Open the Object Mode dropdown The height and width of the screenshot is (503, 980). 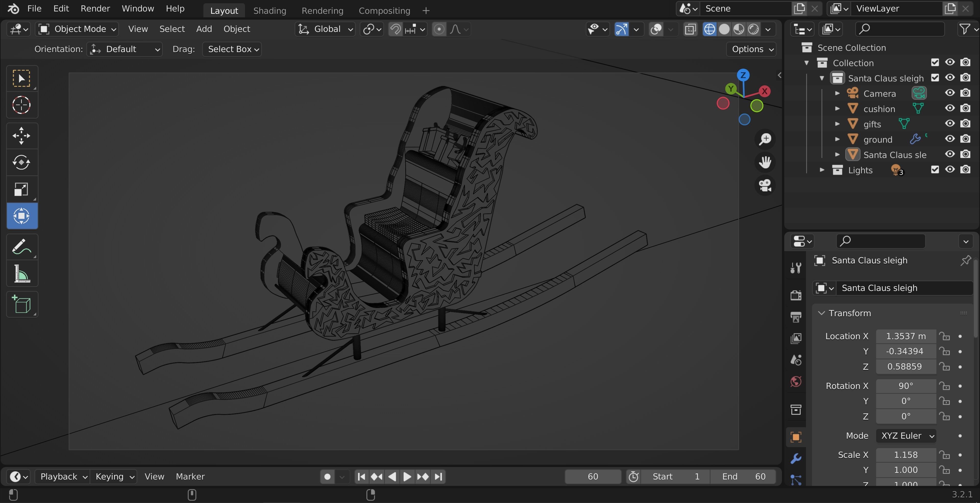click(x=77, y=29)
